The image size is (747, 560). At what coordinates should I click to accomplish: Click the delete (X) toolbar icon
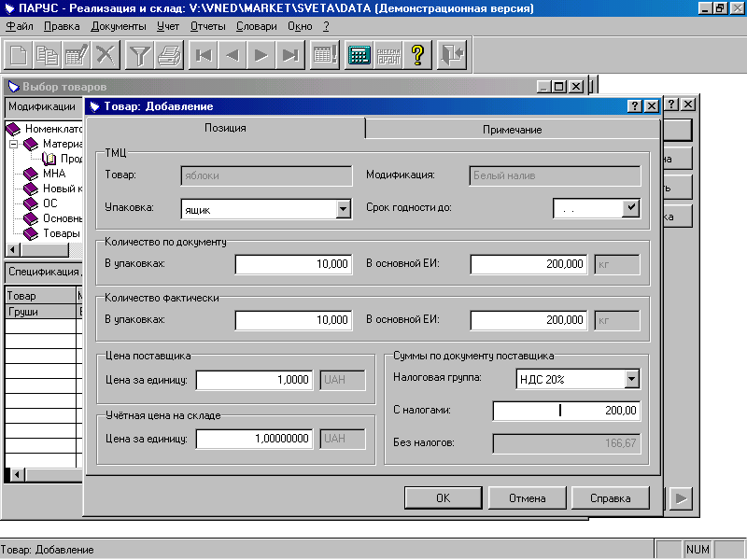coord(106,55)
